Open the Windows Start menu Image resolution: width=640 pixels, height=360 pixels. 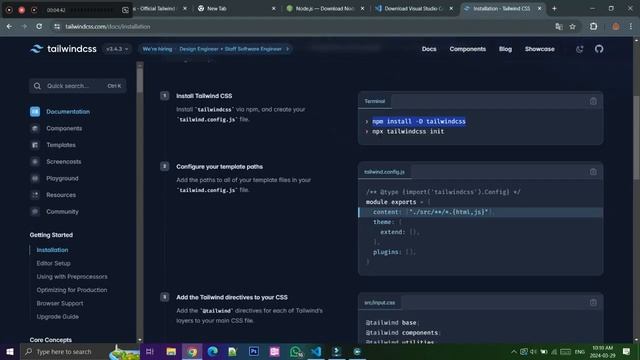click(9, 351)
